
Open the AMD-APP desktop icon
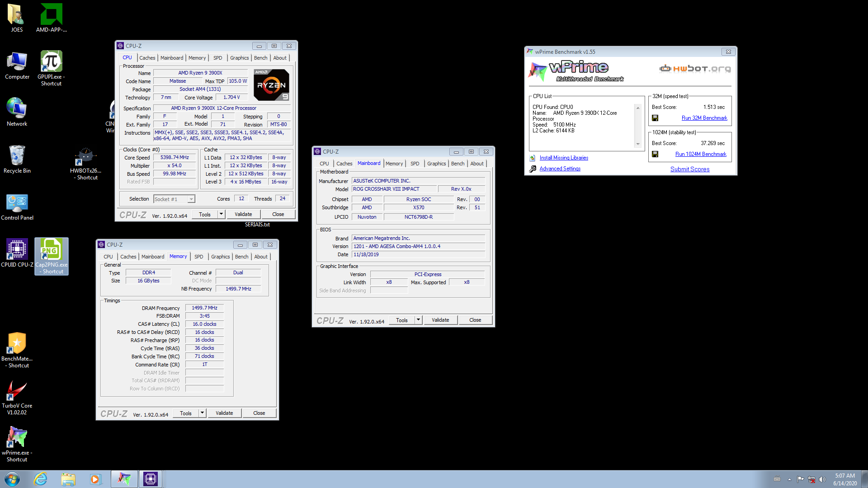51,18
